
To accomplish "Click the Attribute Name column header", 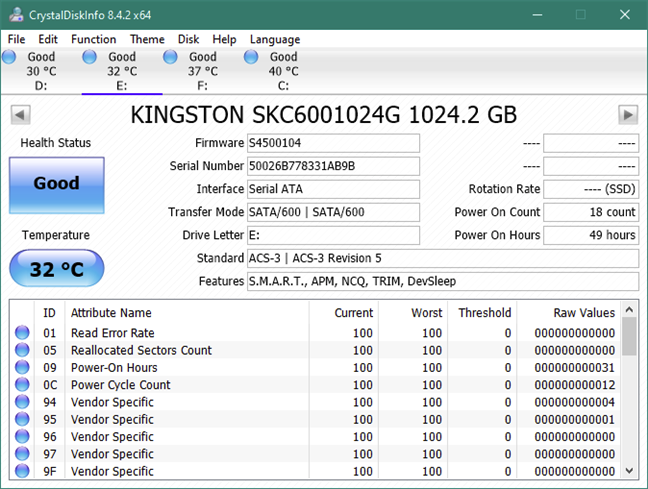I will (187, 313).
